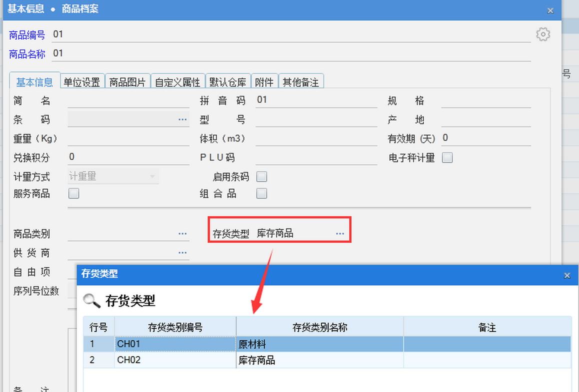
Task: Close the 存货类型 popup dialog
Action: click(x=567, y=275)
